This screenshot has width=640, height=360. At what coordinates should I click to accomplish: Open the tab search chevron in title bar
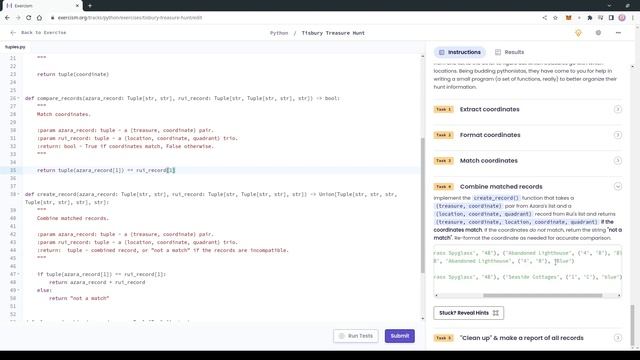coord(609,6)
